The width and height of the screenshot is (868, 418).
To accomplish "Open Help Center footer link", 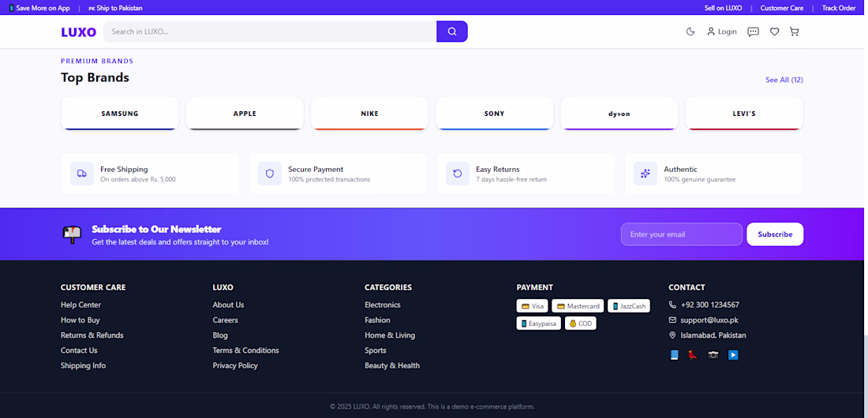I will (80, 305).
